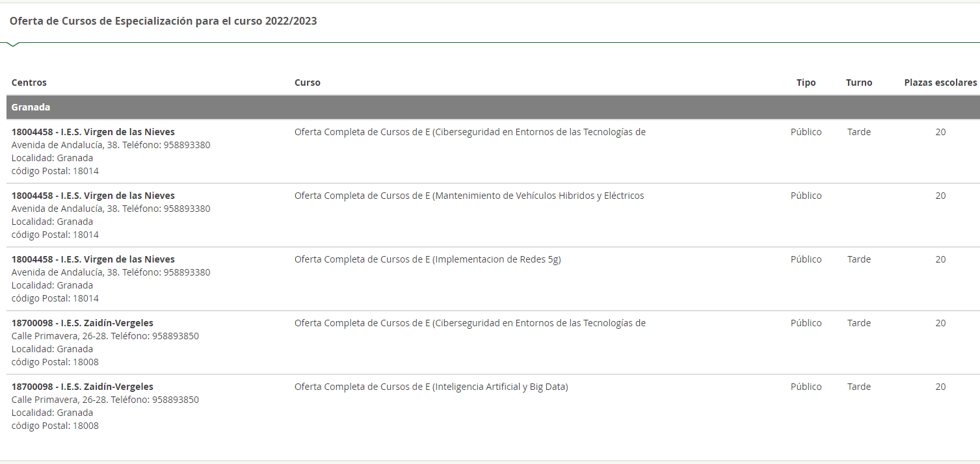Open Ciberseguridad course at Virgen de las Nieves
Image resolution: width=980 pixels, height=464 pixels.
point(470,132)
